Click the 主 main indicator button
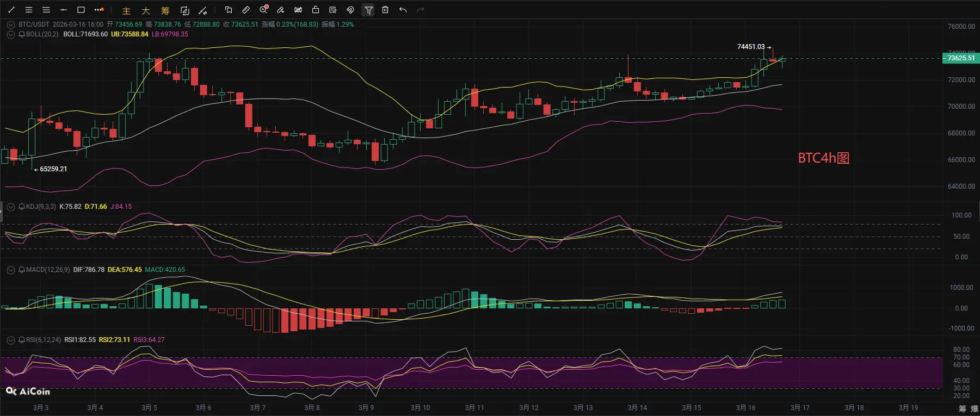 click(126, 10)
